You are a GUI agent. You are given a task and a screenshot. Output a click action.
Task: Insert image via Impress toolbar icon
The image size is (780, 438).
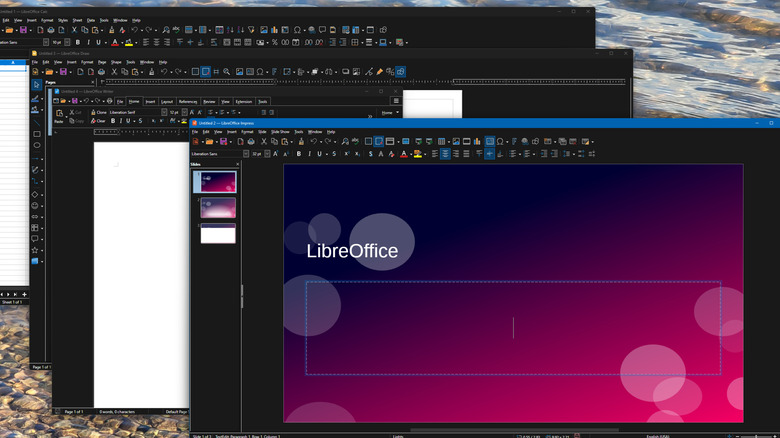click(456, 142)
